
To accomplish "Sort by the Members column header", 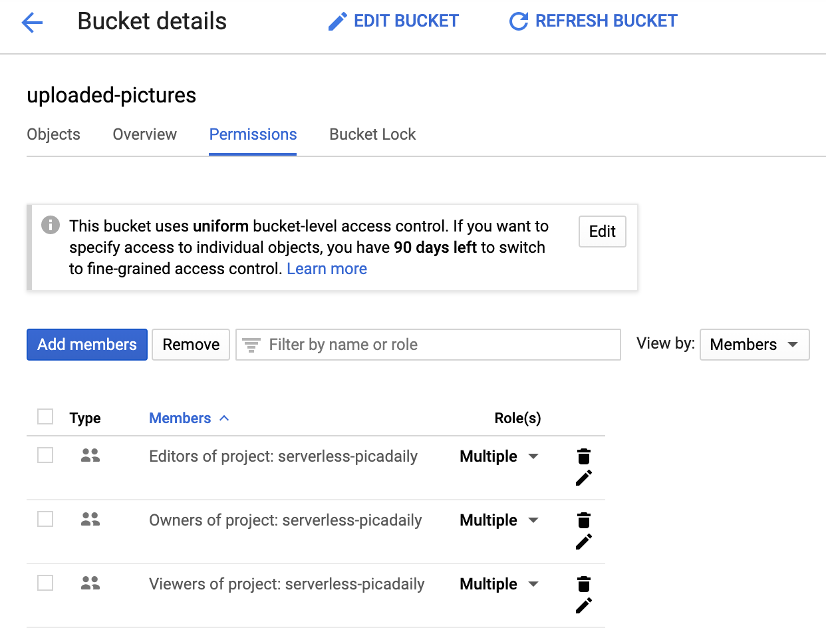I will (180, 418).
